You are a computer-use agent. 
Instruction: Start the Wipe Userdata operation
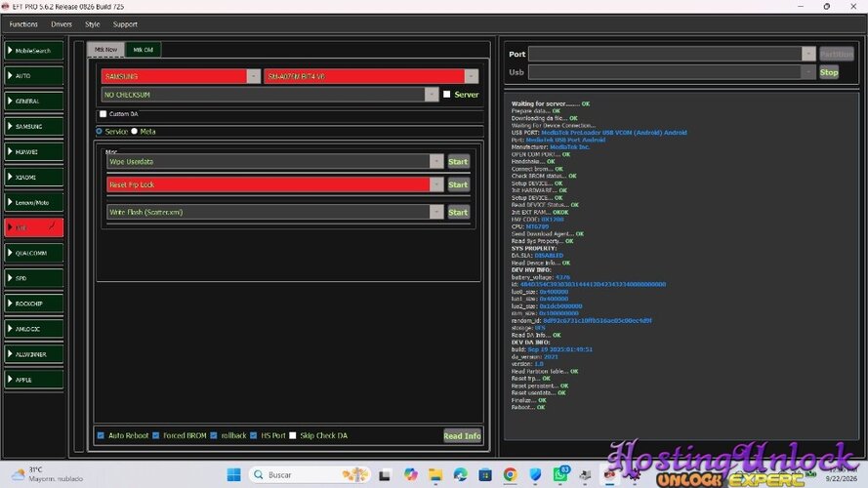[458, 162]
